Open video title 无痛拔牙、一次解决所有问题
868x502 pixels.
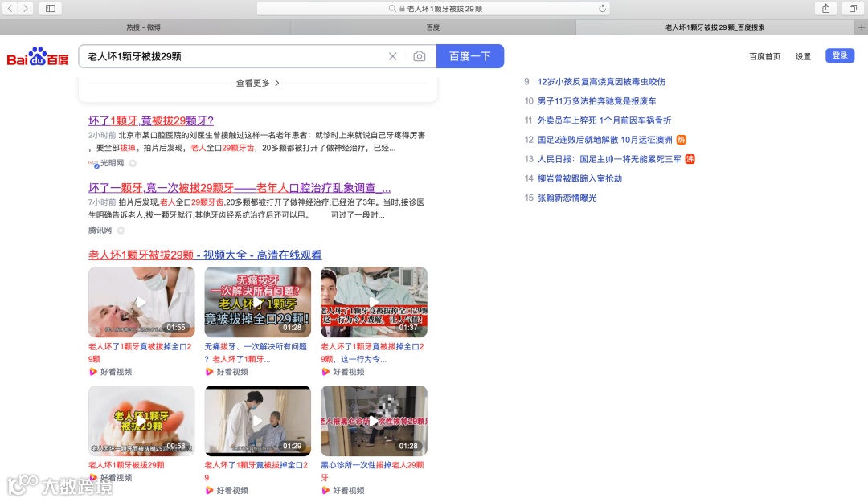point(256,353)
